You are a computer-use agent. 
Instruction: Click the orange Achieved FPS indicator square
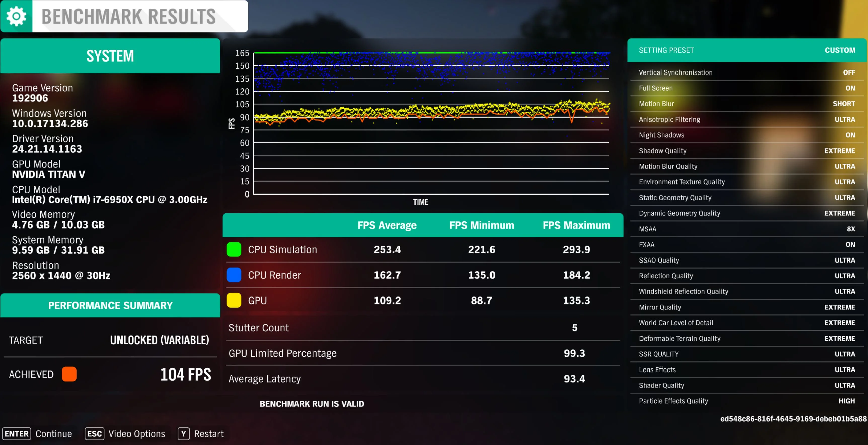coord(69,374)
